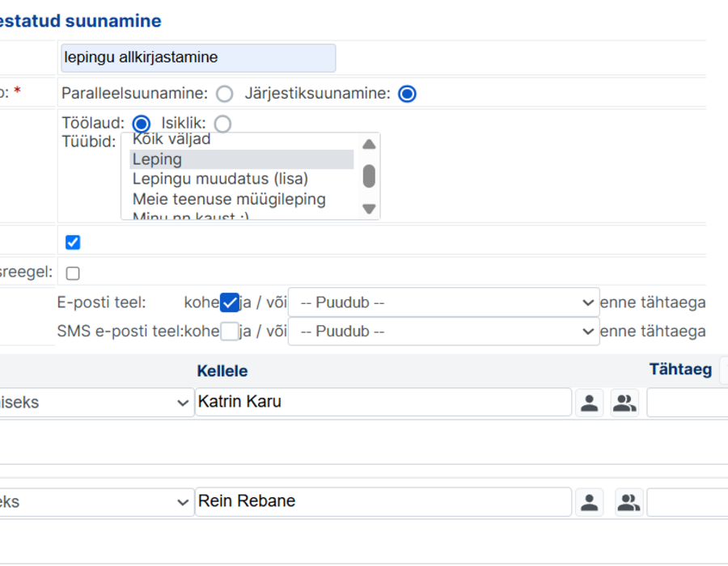728x566 pixels.
Task: Select Meie teenuse müügileping in the list
Action: click(241, 200)
